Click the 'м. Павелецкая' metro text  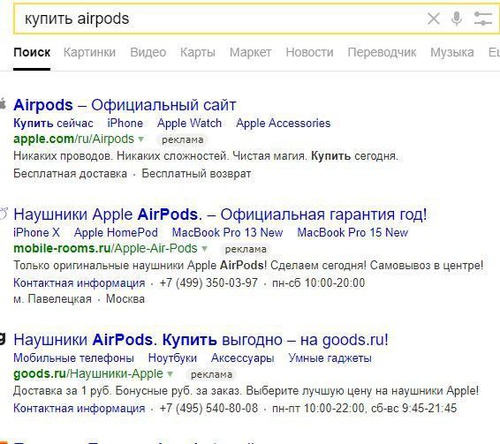52,299
